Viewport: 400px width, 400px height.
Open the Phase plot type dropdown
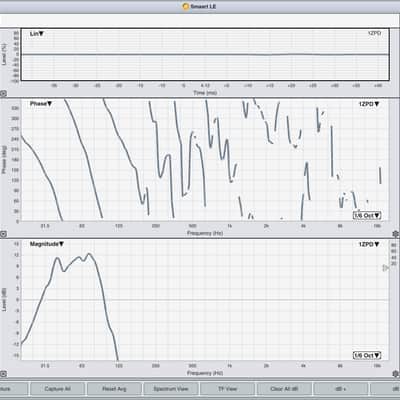[41, 104]
